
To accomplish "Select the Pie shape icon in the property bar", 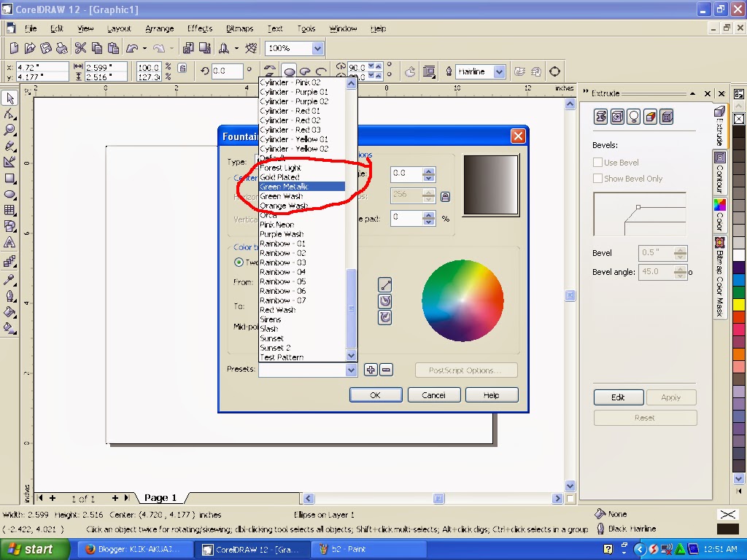I will pyautogui.click(x=306, y=71).
